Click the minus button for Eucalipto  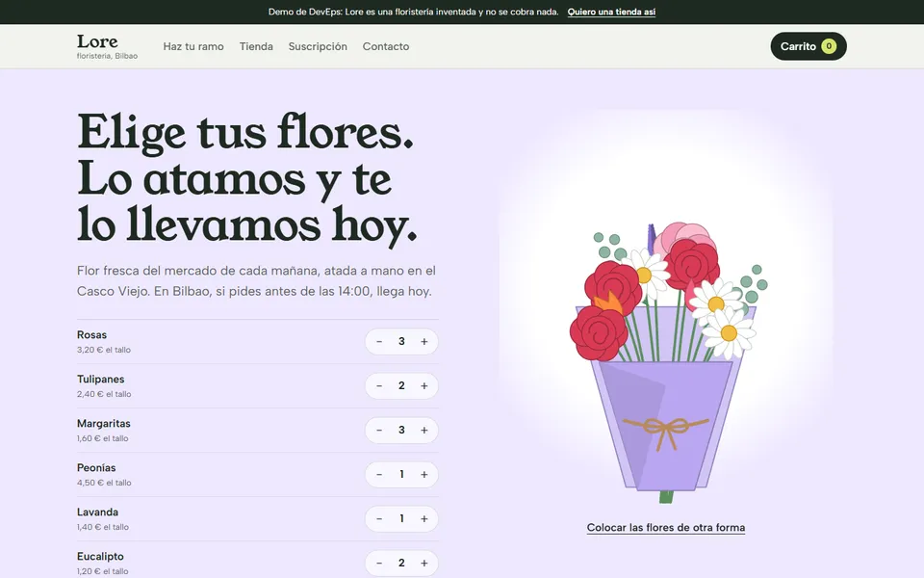coord(379,563)
